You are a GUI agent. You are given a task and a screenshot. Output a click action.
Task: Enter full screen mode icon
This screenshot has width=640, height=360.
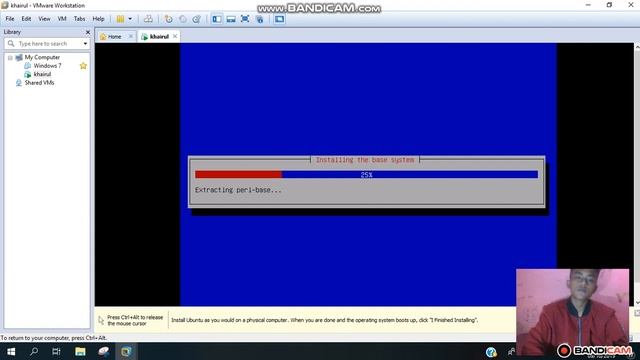coord(245,19)
